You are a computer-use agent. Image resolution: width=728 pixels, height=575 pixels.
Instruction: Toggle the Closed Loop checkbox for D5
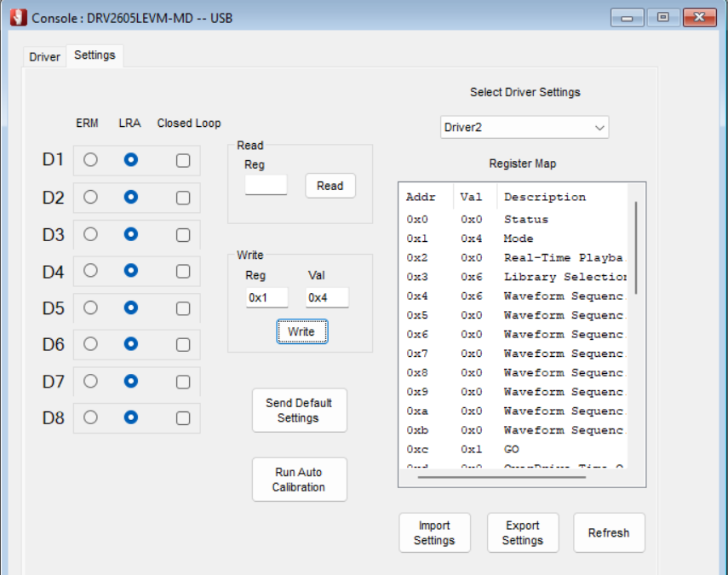click(x=183, y=308)
